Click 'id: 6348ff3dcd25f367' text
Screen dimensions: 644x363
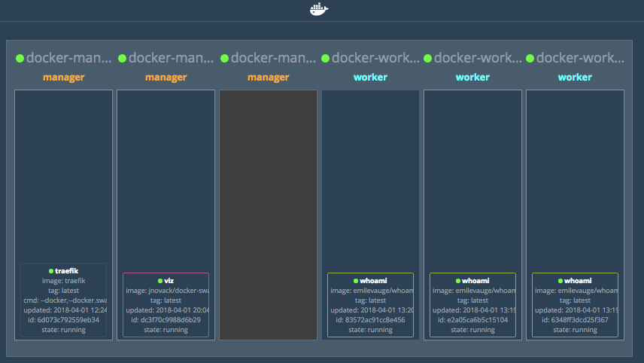point(575,320)
